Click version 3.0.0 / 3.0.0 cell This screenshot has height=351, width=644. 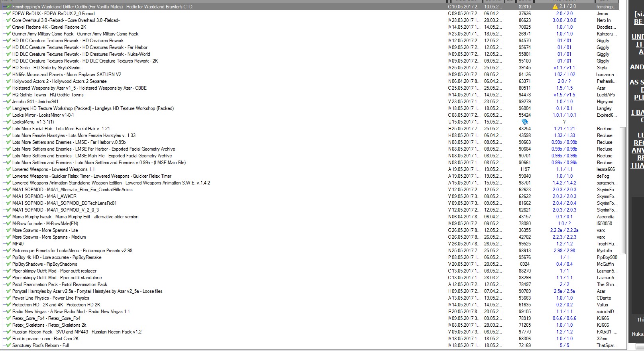[564, 20]
